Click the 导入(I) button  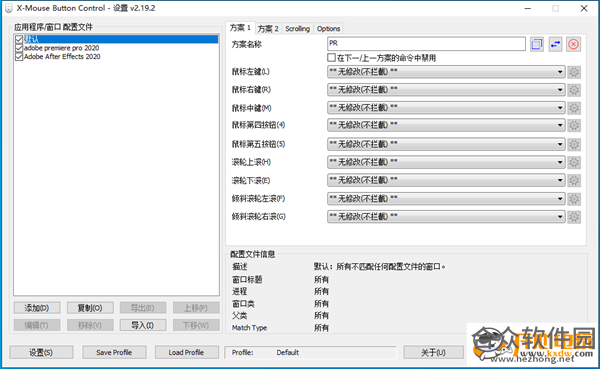pos(143,325)
